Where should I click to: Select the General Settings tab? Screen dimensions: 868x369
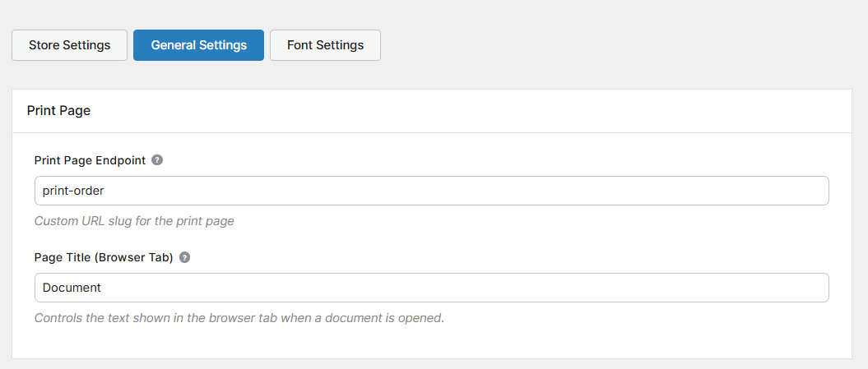[198, 45]
